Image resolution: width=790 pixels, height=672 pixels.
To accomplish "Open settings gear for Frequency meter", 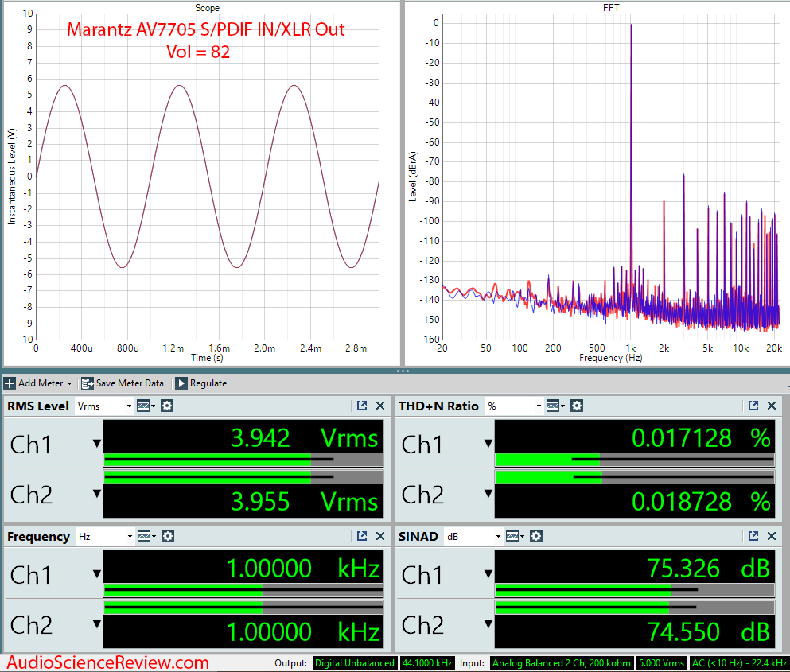I will (167, 537).
